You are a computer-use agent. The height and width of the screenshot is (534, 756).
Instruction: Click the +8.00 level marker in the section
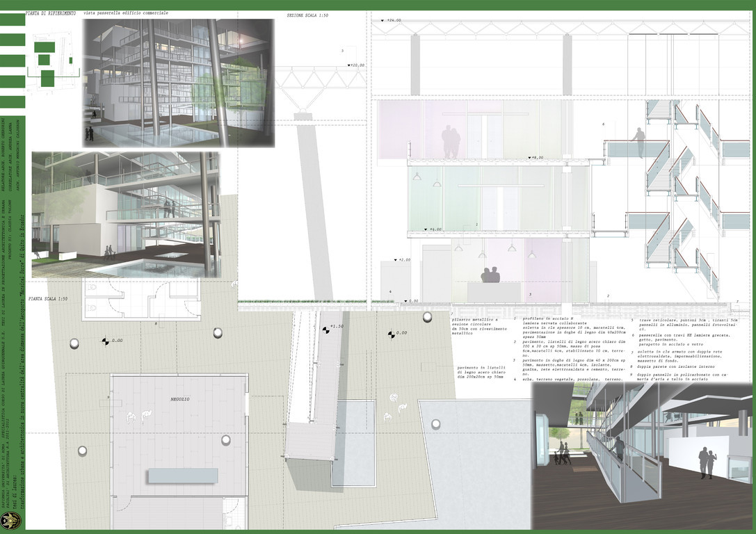click(536, 158)
